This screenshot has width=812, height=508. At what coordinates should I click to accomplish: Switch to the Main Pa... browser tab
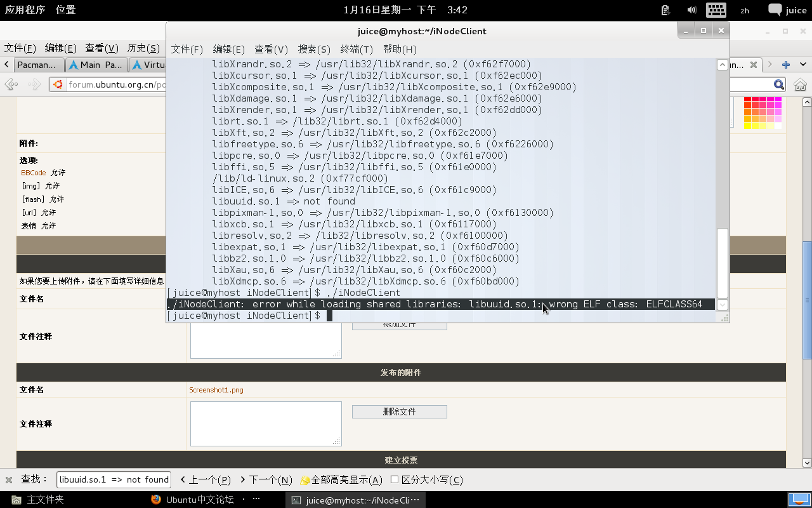point(96,65)
